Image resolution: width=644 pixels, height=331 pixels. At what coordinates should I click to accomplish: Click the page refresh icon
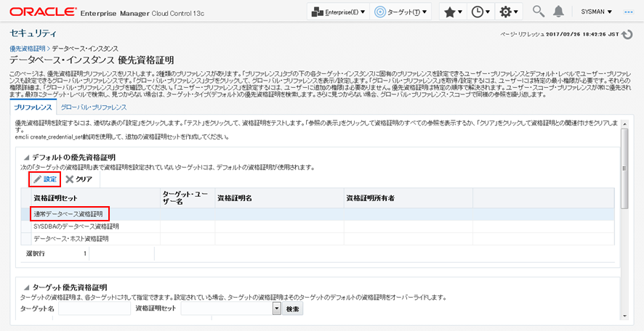(x=627, y=35)
